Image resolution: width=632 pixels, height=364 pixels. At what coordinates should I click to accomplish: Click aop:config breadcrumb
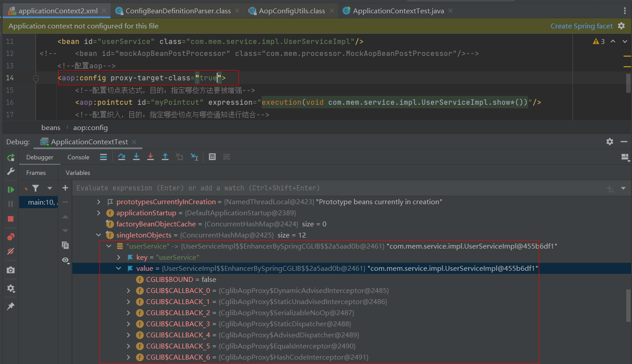[91, 127]
